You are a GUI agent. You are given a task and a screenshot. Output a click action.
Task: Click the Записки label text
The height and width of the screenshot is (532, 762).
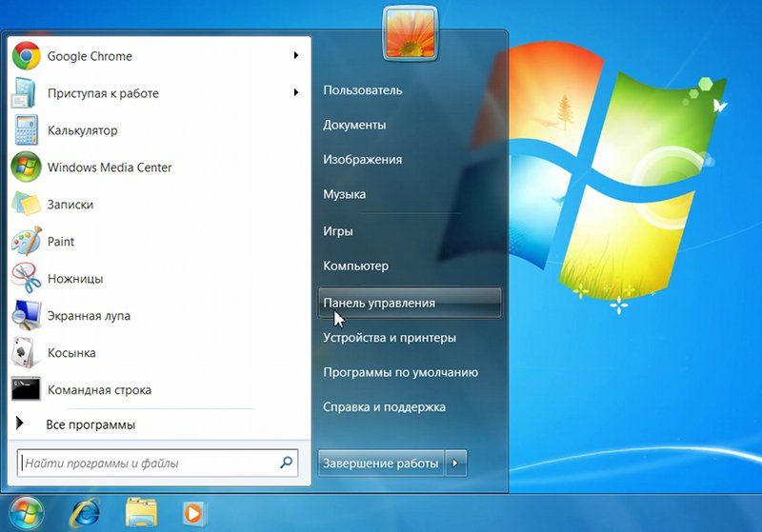point(70,205)
